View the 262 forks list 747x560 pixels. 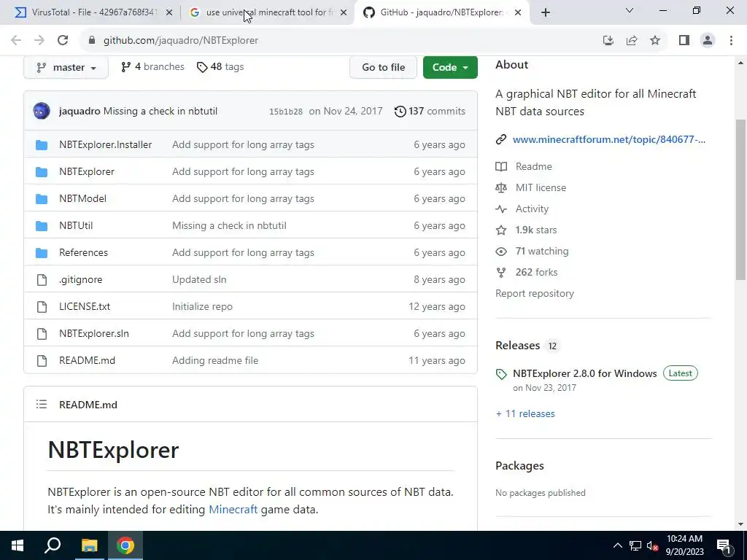(x=536, y=273)
